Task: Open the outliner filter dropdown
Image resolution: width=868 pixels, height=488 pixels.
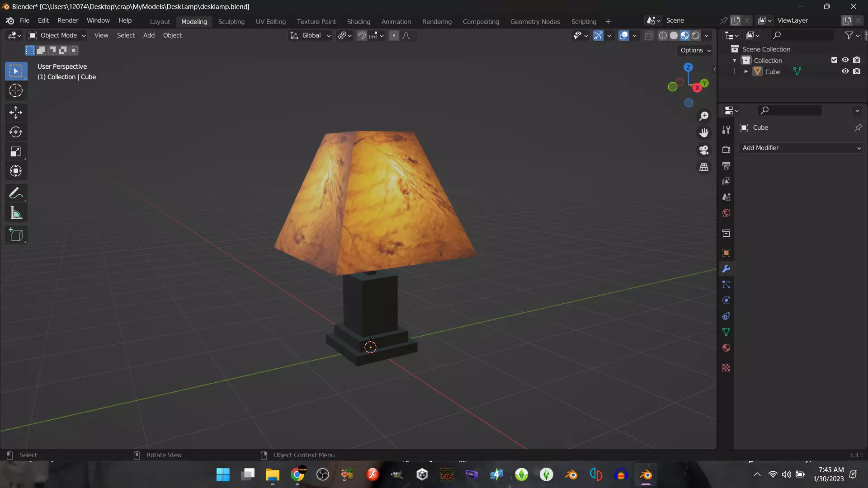Action: [x=852, y=36]
